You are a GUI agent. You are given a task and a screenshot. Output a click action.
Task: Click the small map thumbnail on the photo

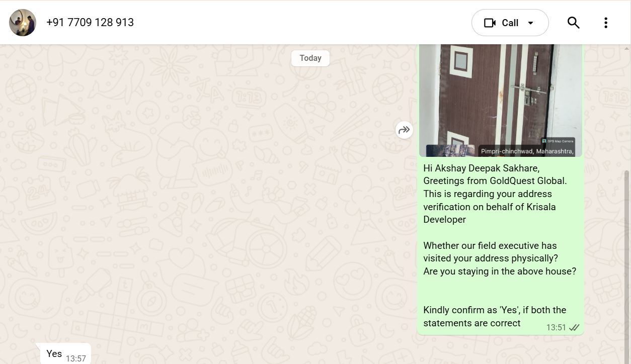(x=450, y=151)
